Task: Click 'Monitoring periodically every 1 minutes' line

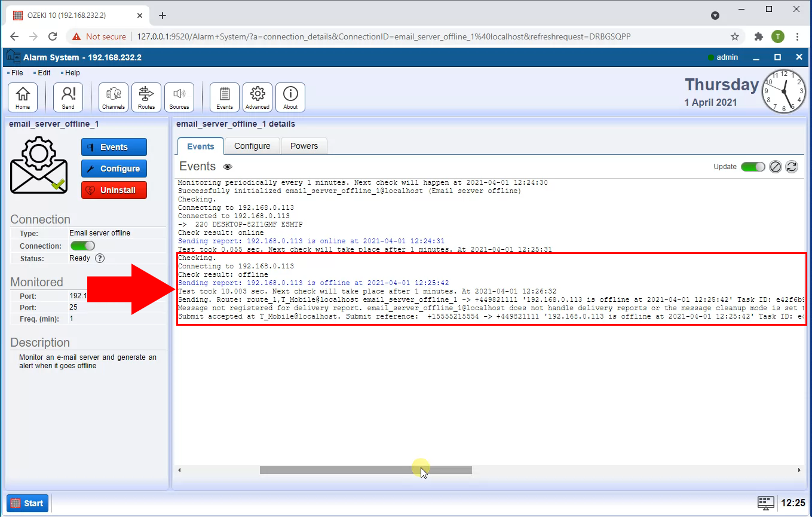Action: [x=363, y=182]
